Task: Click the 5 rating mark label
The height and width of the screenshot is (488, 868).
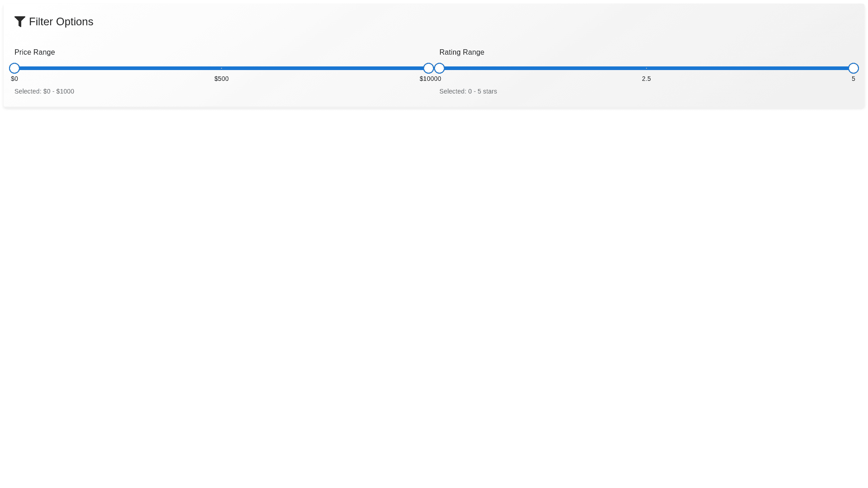Action: point(853,79)
